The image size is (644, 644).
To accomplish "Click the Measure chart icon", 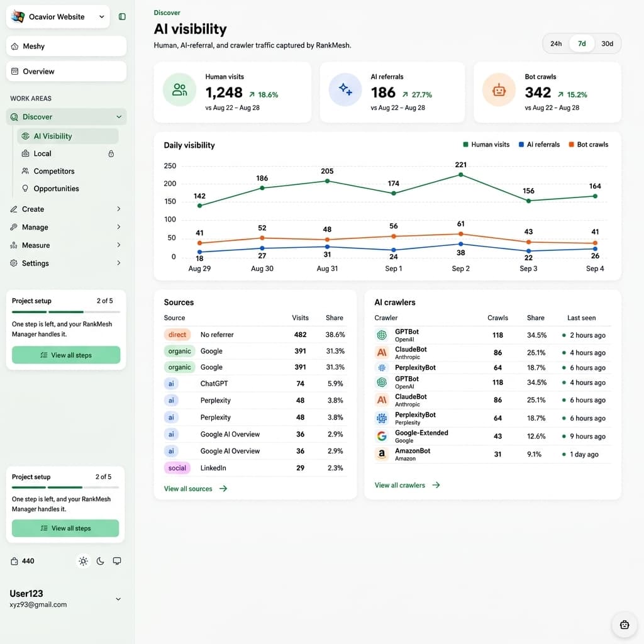I will coord(14,245).
